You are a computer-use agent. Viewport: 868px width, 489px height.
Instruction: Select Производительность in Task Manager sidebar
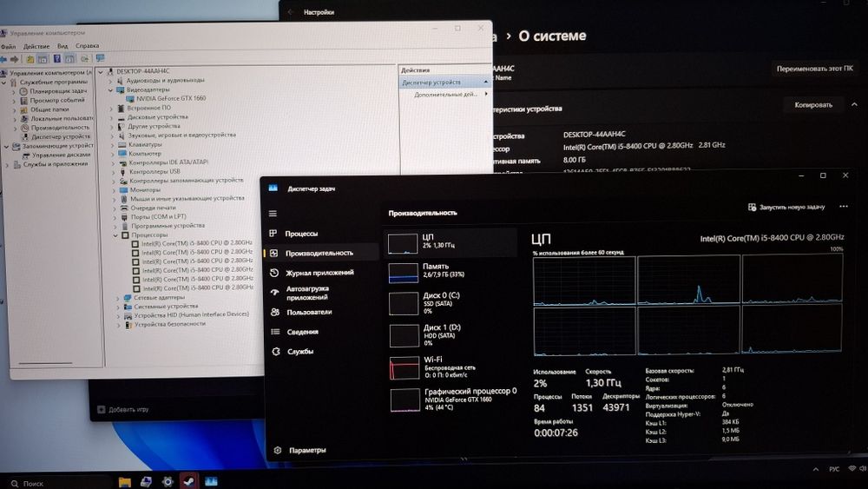(x=319, y=253)
